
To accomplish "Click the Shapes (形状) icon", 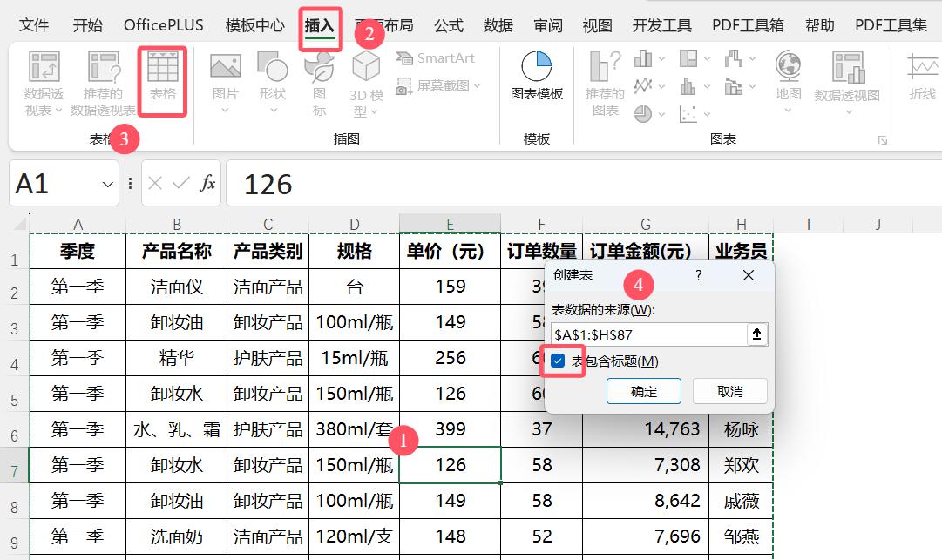I will click(272, 66).
